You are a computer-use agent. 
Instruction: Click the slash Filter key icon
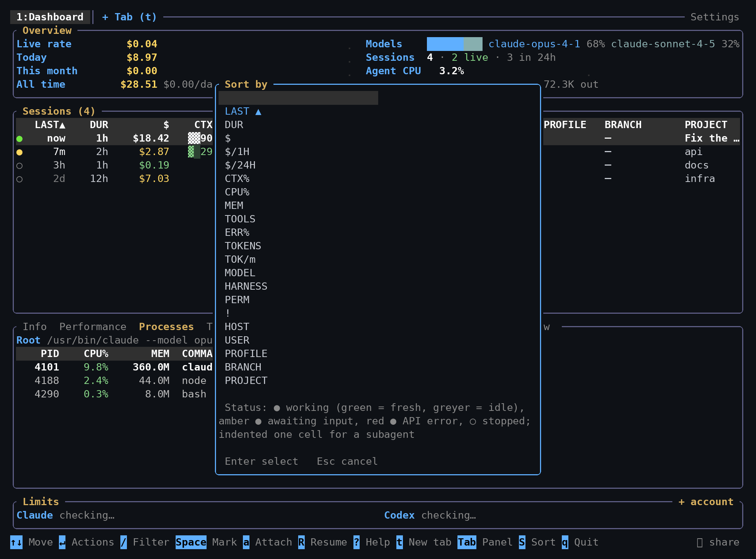click(x=124, y=542)
